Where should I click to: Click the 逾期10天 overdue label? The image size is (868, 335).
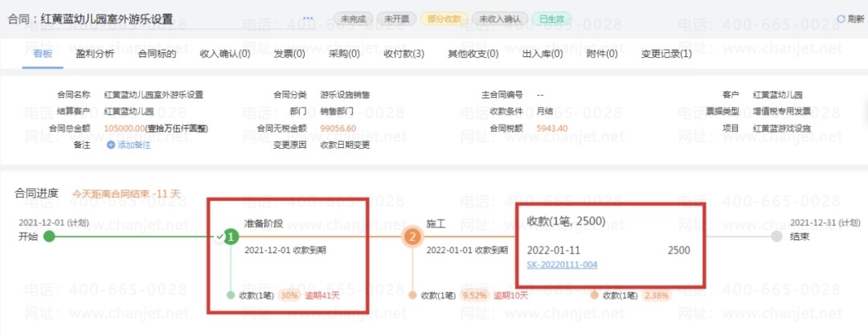point(511,295)
